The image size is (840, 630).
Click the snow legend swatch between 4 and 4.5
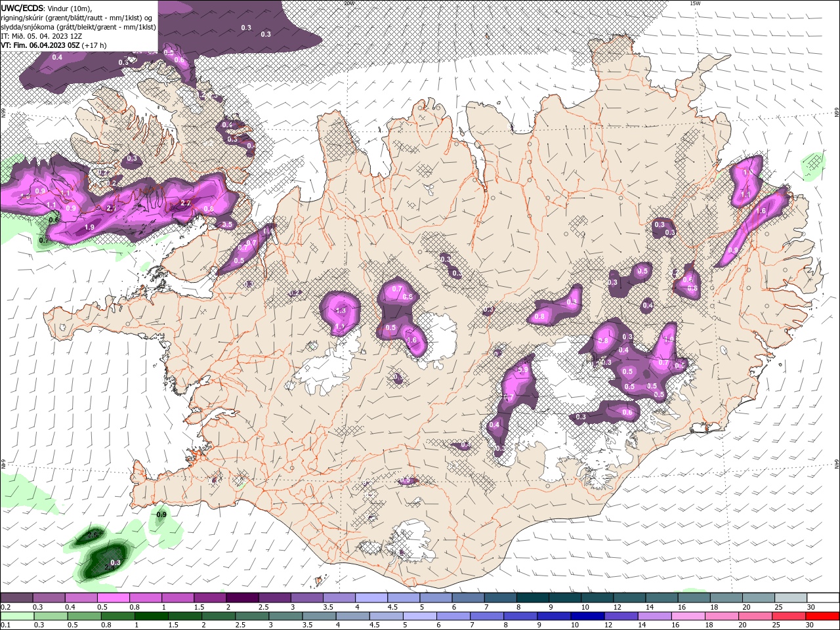[371, 598]
